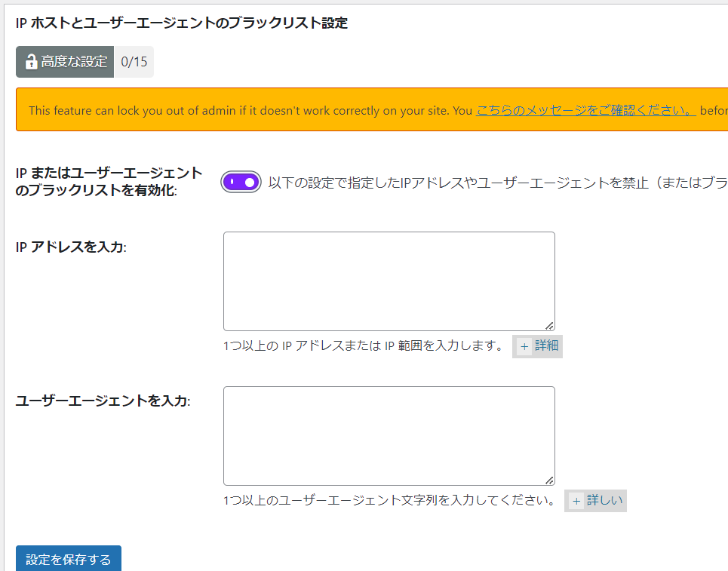Click the ブラックリスト設定 section heading
The width and height of the screenshot is (728, 571).
[x=181, y=23]
